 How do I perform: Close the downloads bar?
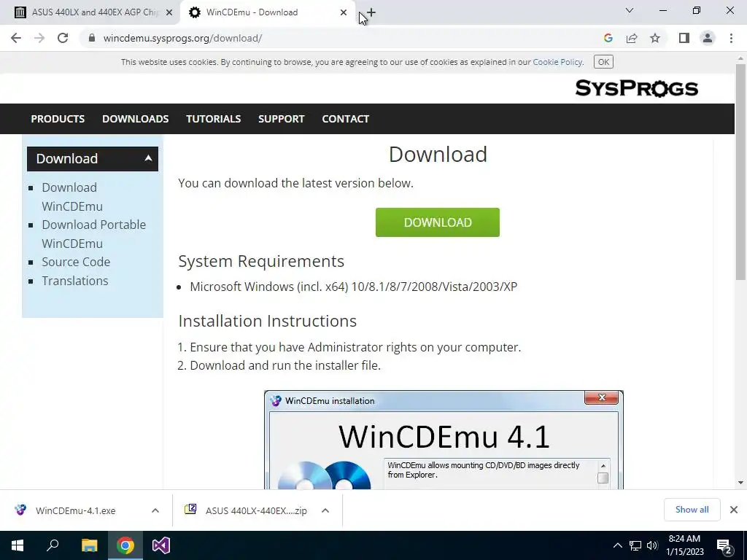(x=734, y=510)
